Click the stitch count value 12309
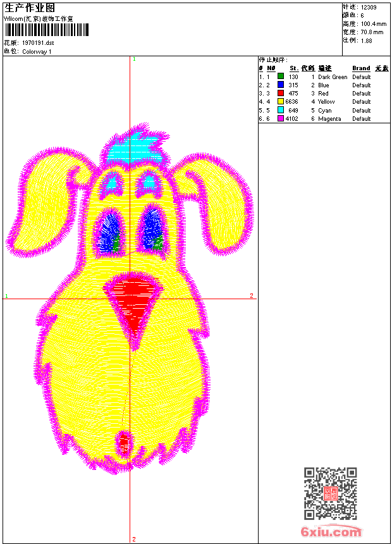This screenshot has height=544, width=392. click(x=369, y=8)
